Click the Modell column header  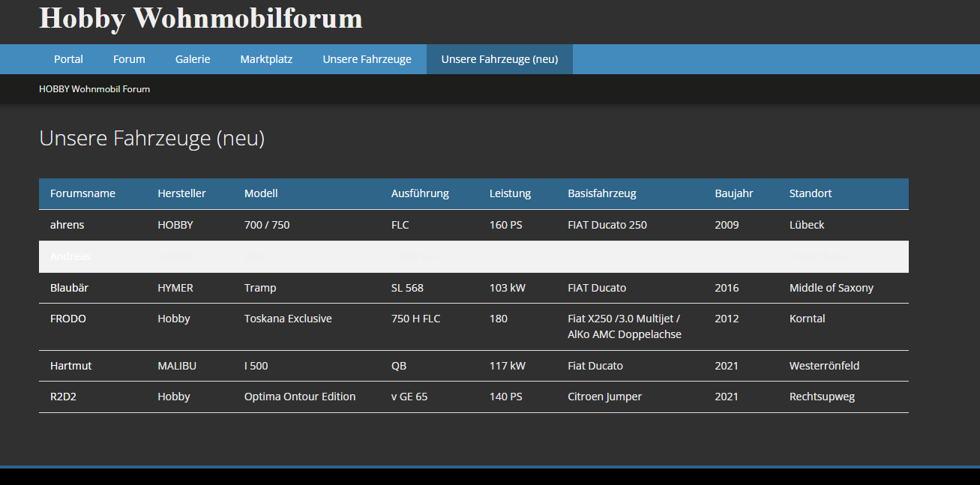coord(261,193)
